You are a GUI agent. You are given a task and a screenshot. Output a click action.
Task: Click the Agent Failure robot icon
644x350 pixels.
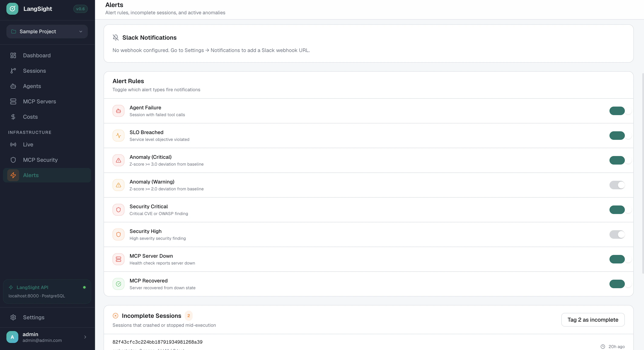[118, 111]
